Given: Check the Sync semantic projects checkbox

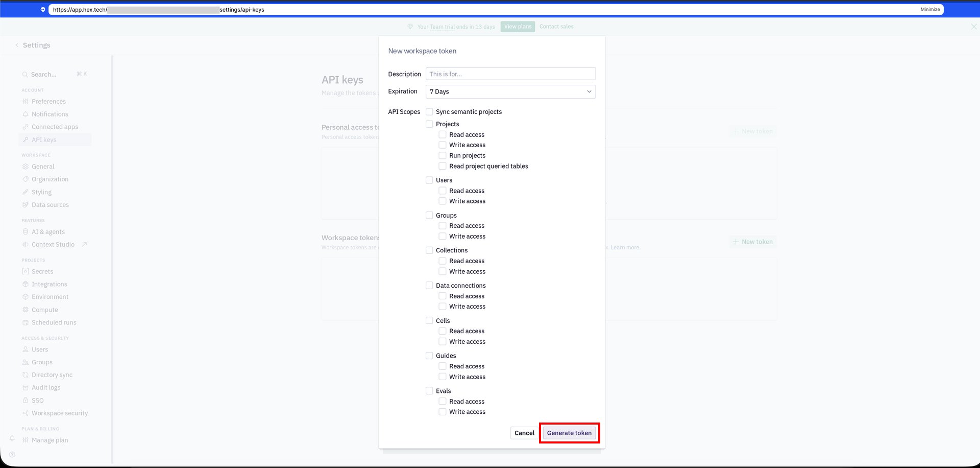Looking at the screenshot, I should pos(429,112).
